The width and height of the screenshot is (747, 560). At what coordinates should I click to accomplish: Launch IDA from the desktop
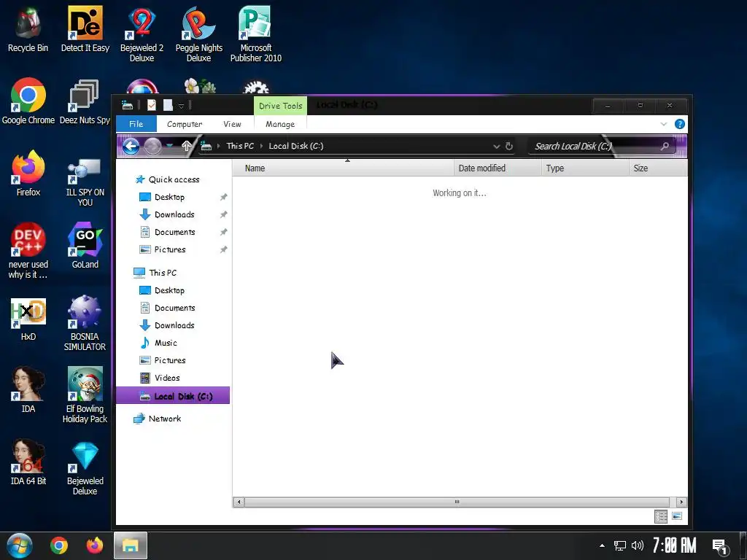click(x=28, y=389)
